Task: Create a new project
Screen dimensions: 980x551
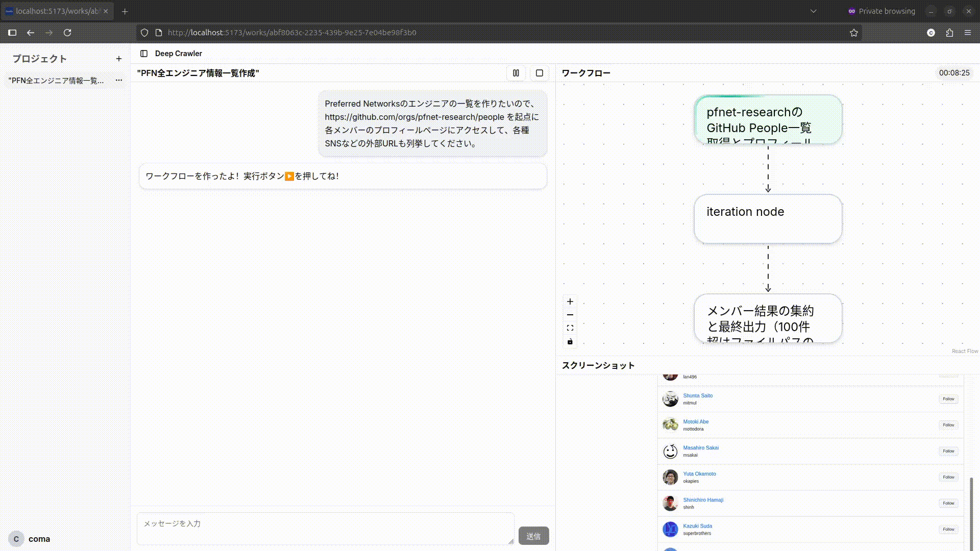Action: pos(119,58)
